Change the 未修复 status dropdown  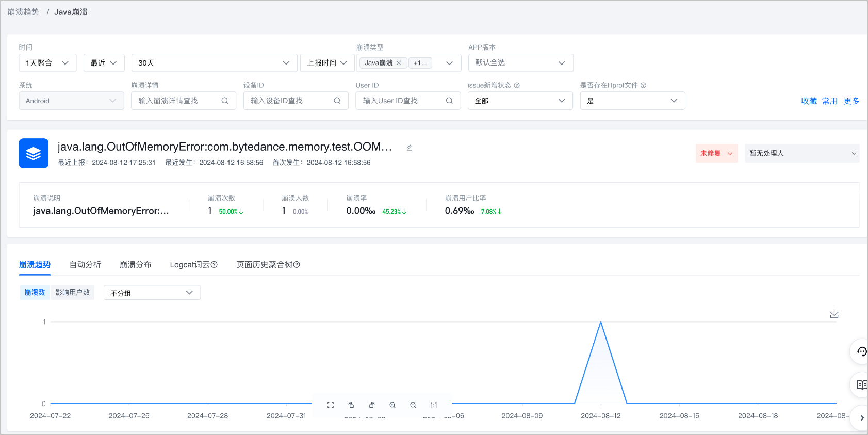coord(716,153)
